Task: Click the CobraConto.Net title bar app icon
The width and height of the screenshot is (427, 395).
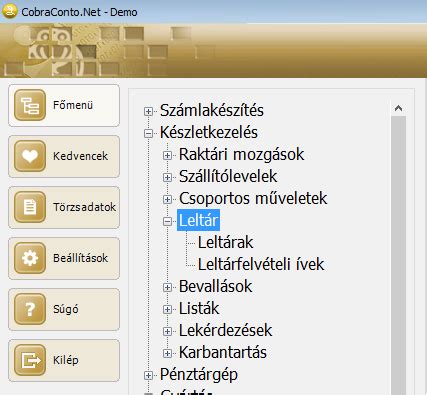Action: pos(10,11)
